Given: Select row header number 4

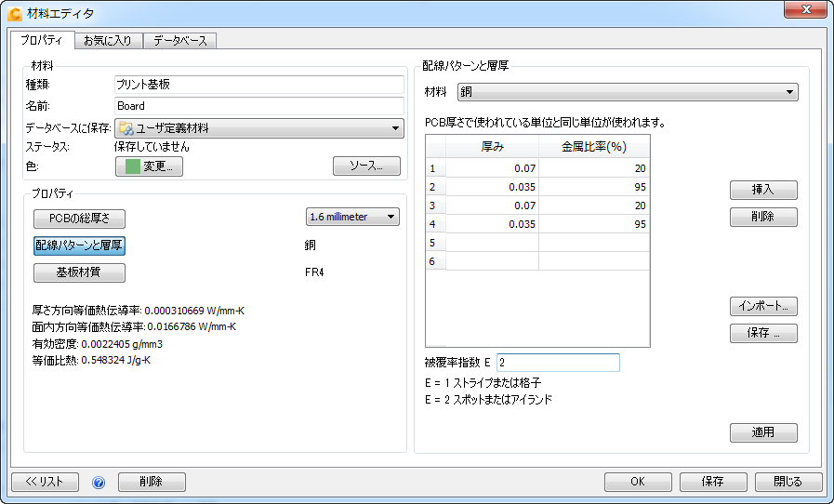Looking at the screenshot, I should click(x=436, y=224).
